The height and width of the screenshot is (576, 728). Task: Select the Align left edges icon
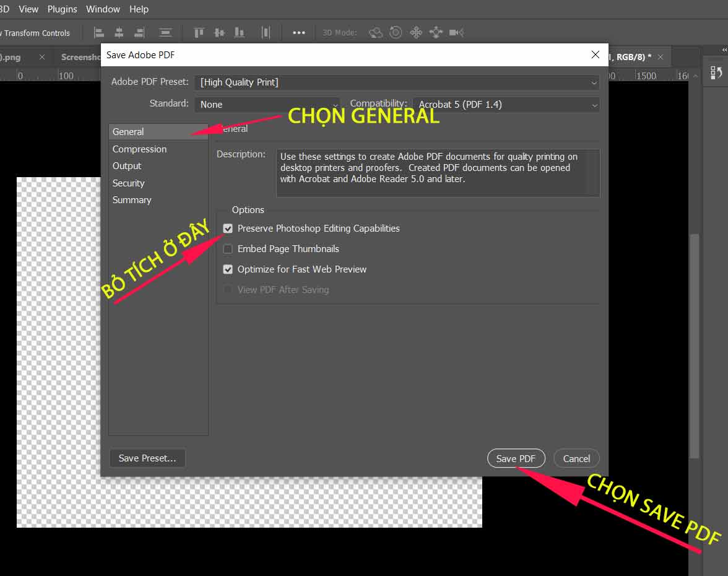click(x=99, y=32)
